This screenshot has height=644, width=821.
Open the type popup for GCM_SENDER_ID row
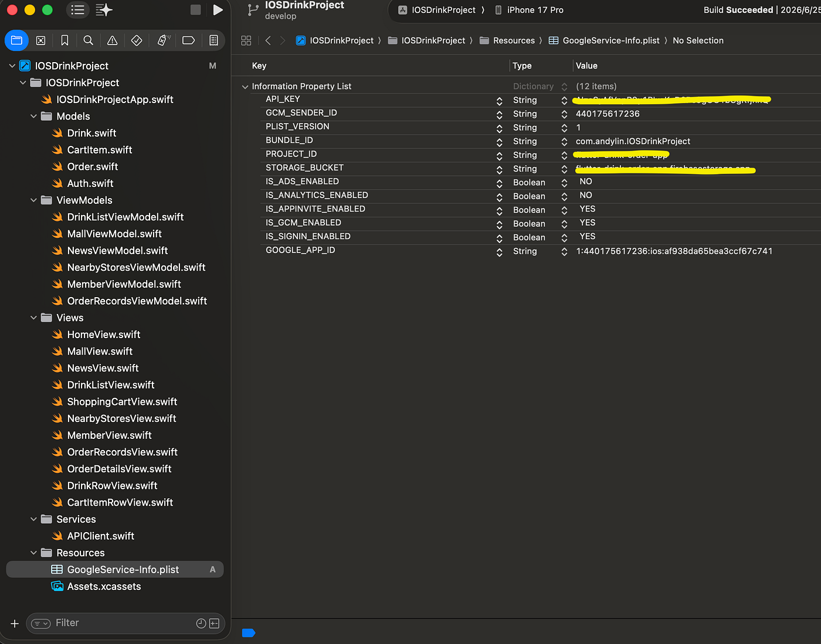tap(564, 114)
